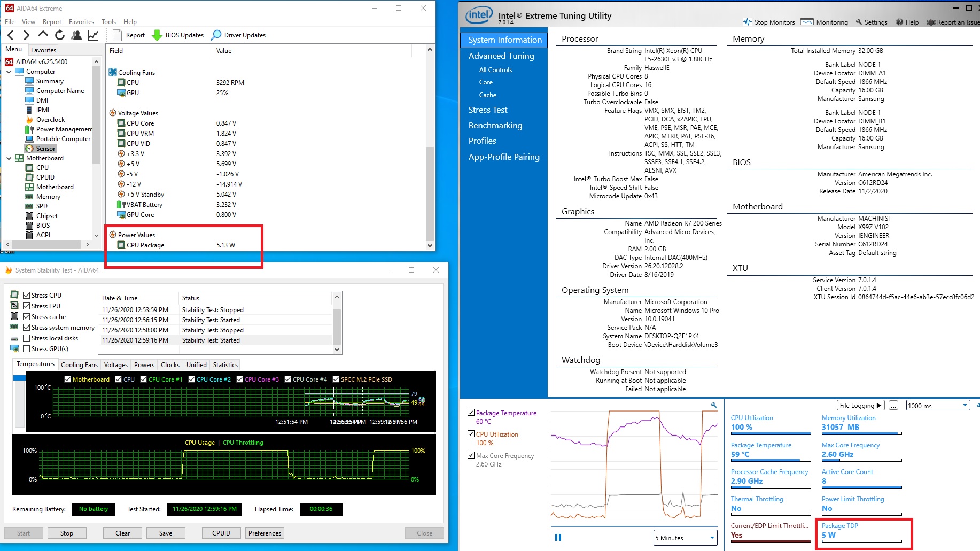The width and height of the screenshot is (980, 551).
Task: Open the 1000 ms interval dropdown
Action: click(938, 406)
